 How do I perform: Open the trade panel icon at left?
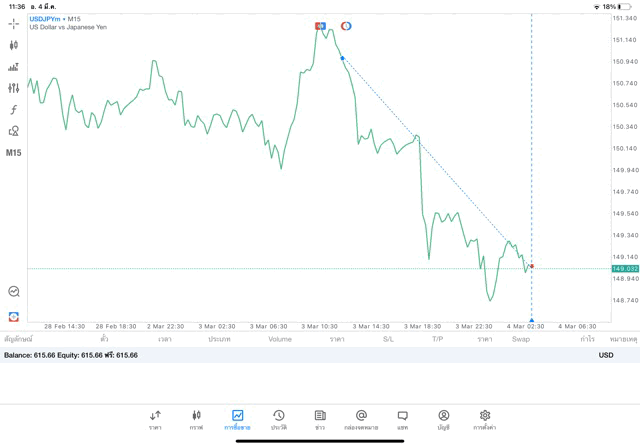13,316
